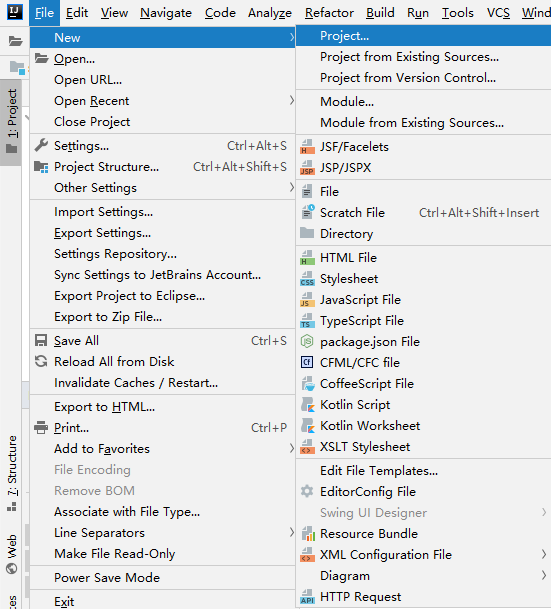Open the Web tool window tab

12,553
